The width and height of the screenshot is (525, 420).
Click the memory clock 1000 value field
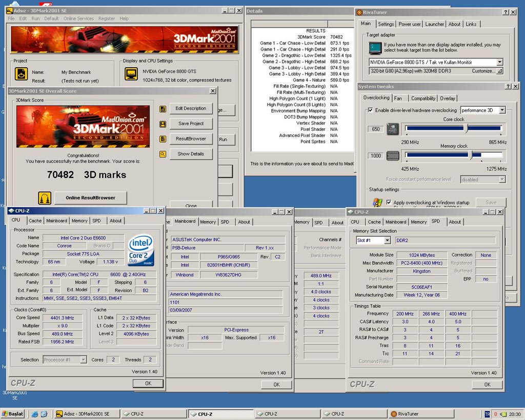pyautogui.click(x=376, y=156)
